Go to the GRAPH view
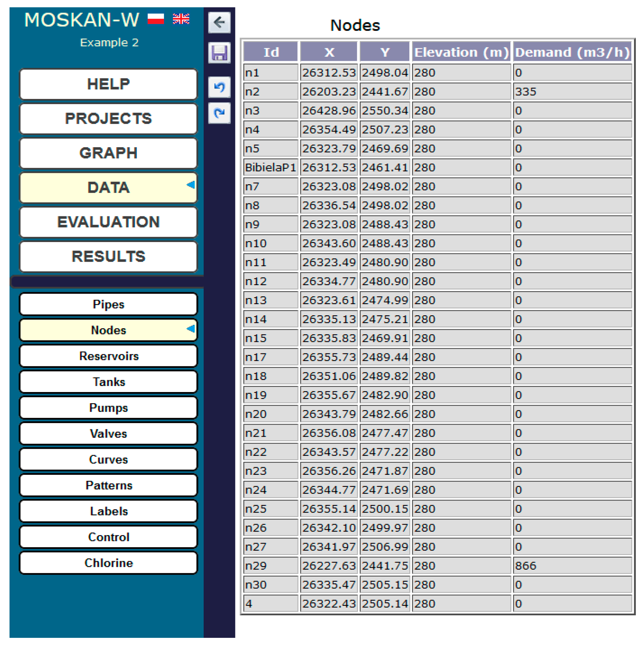This screenshot has height=648, width=644. 108,153
